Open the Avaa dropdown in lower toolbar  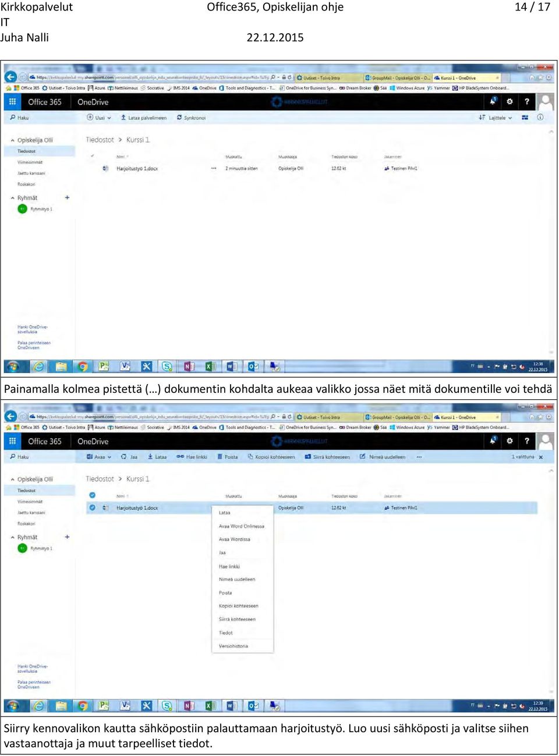point(99,457)
